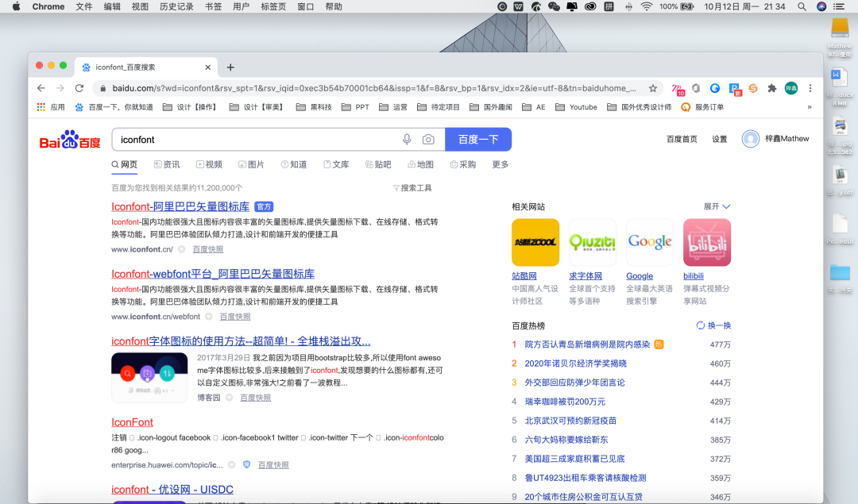Click the 百度一下 search button
Screen dimensions: 858x504
point(478,140)
